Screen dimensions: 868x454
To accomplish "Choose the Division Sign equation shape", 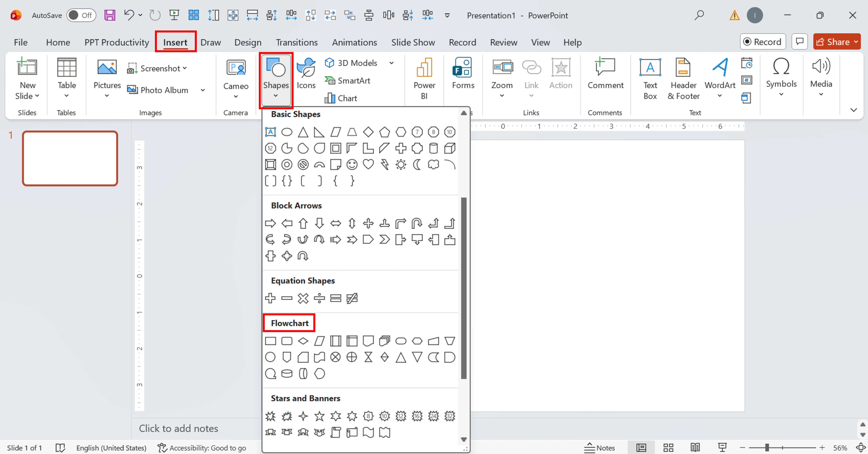I will [319, 298].
